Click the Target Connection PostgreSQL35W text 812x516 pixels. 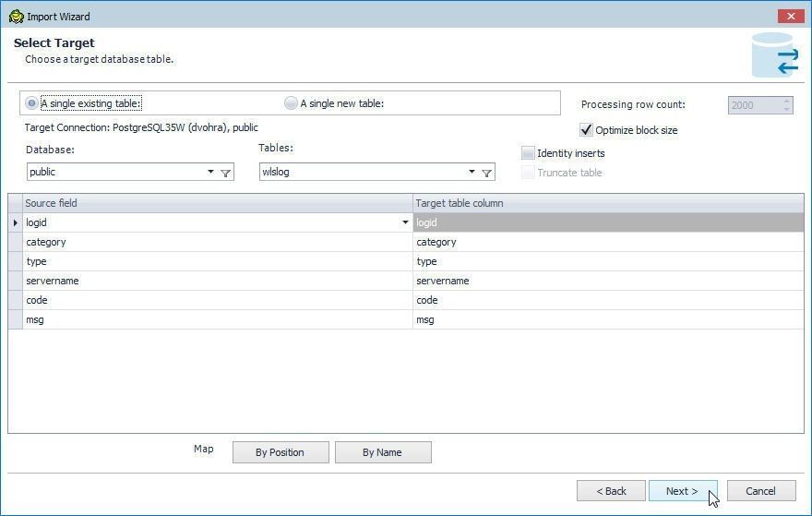141,127
